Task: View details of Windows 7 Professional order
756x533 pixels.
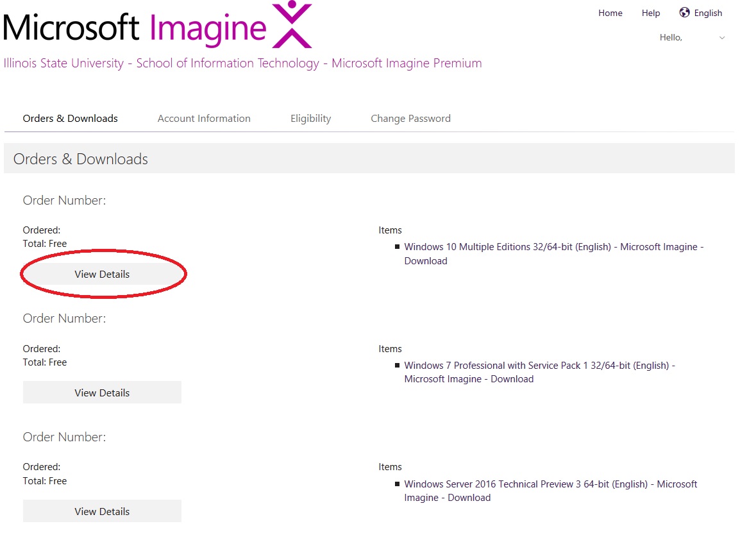Action: (102, 393)
